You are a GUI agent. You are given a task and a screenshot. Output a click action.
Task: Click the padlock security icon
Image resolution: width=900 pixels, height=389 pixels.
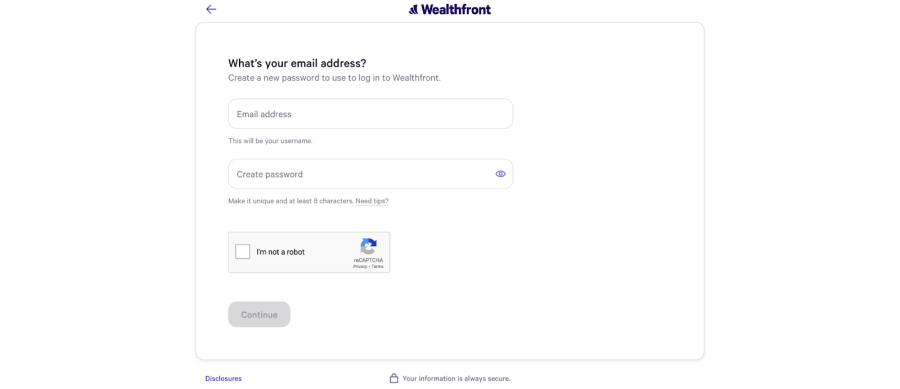pyautogui.click(x=394, y=378)
